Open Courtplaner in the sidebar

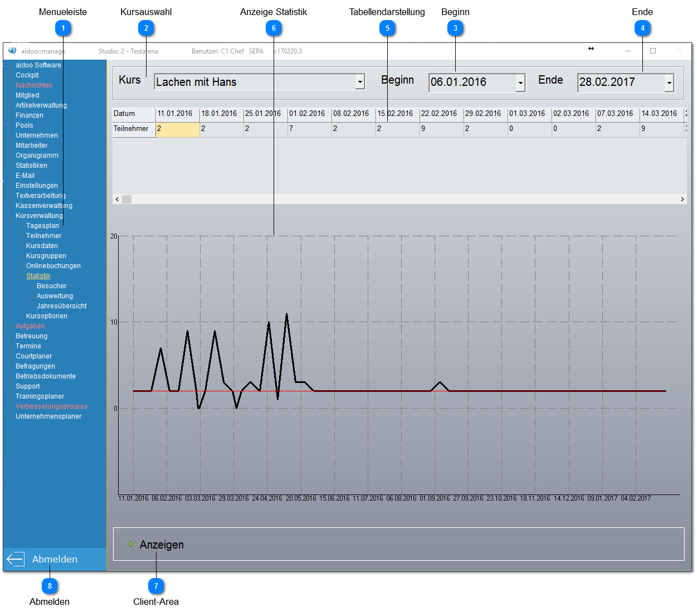[x=34, y=356]
